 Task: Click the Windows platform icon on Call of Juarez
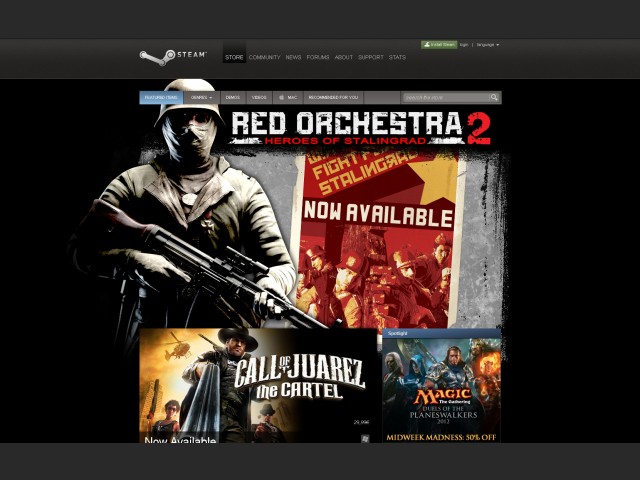click(365, 438)
